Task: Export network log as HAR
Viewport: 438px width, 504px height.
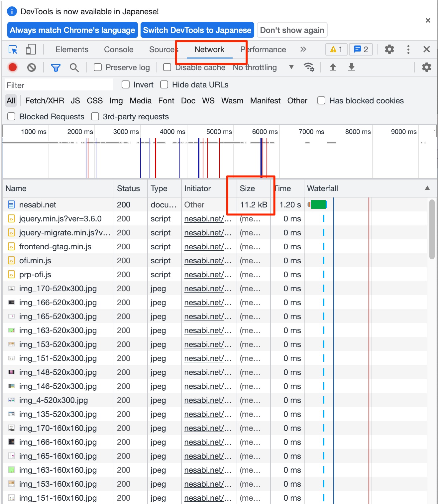Action: [x=351, y=67]
